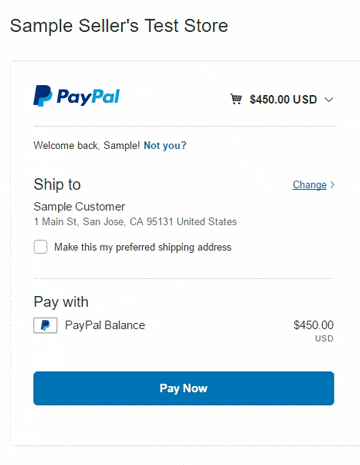
Task: Change the shipping address
Action: (309, 185)
